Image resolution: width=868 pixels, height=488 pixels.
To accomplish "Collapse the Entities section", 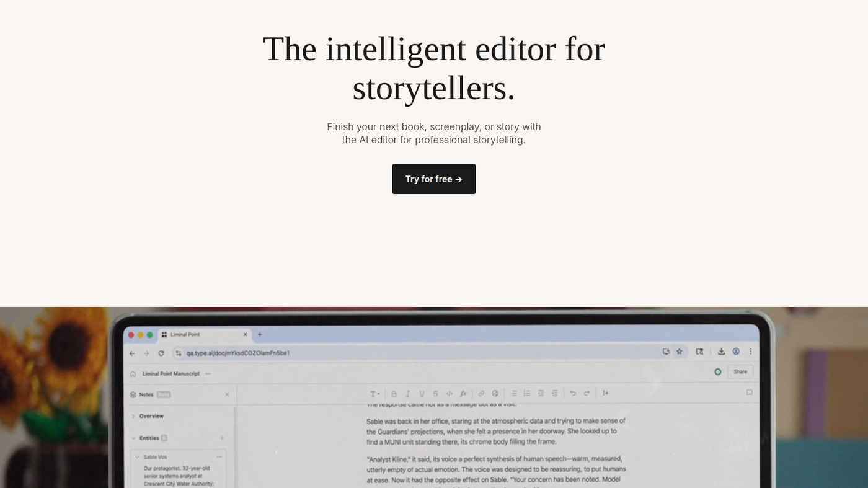I will pos(133,438).
